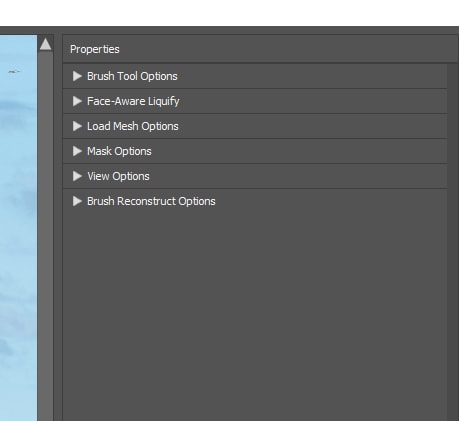Select the Brush Tool Options label
Image resolution: width=459 pixels, height=421 pixels.
132,76
